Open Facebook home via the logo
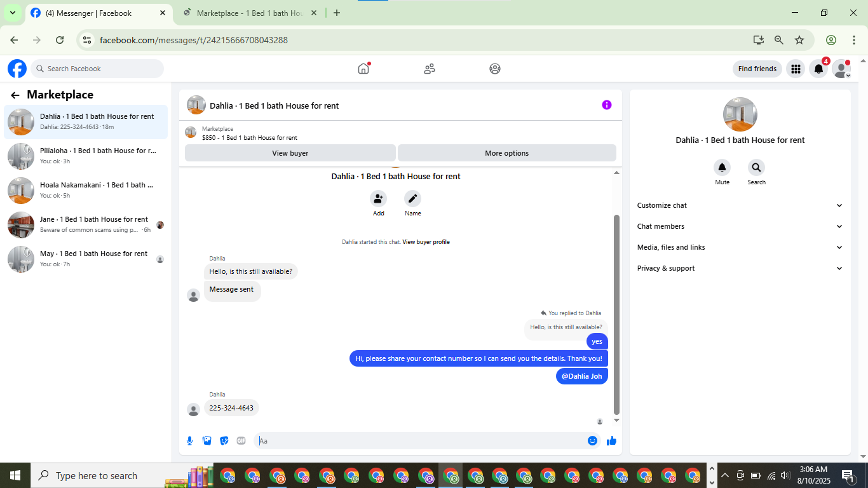 (17, 69)
